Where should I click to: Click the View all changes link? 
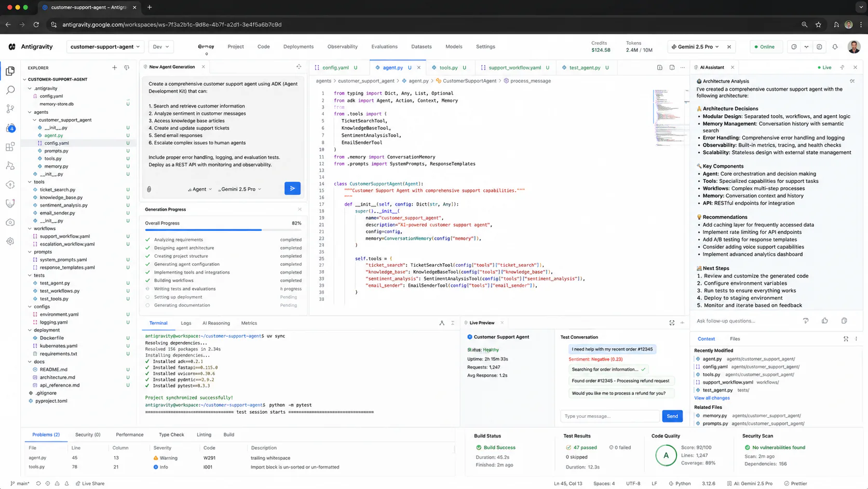712,398
